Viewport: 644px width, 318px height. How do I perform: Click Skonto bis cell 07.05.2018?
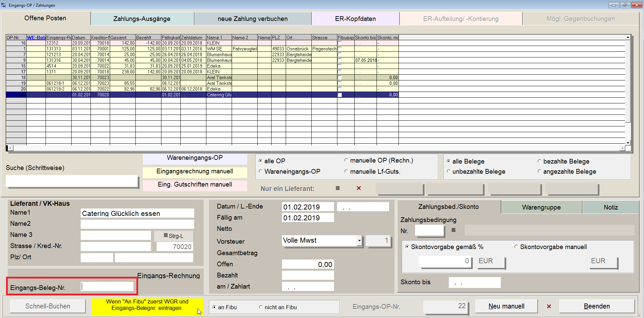tap(366, 60)
